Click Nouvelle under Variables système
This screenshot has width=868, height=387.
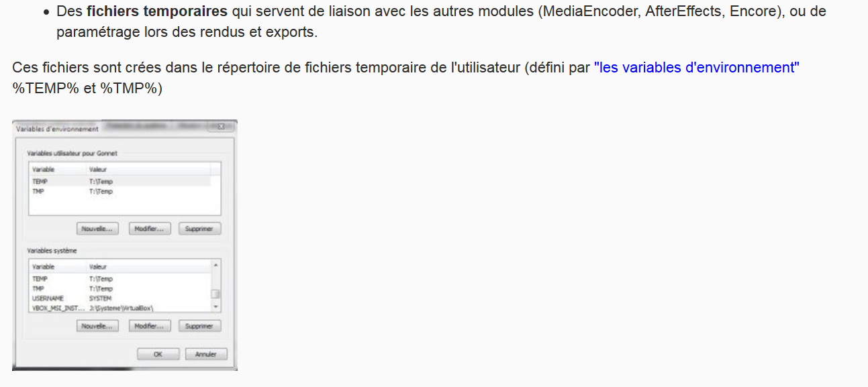pyautogui.click(x=97, y=326)
